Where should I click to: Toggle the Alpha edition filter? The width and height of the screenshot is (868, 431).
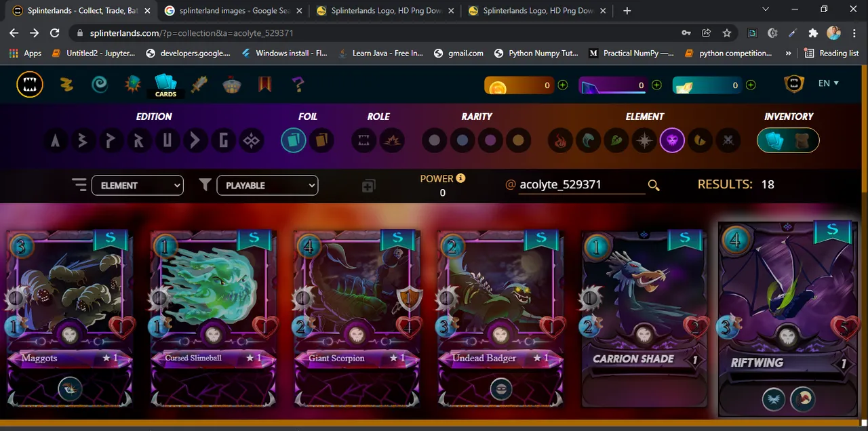coord(56,141)
